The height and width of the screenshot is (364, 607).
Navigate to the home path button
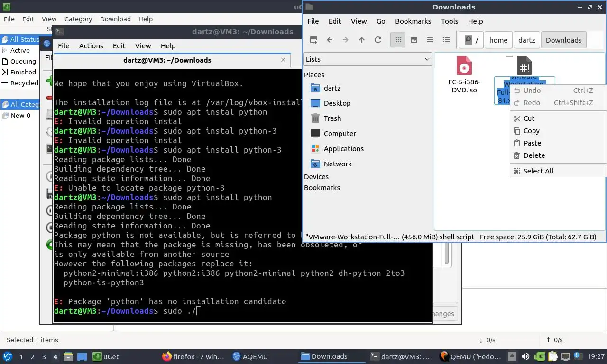pyautogui.click(x=498, y=40)
